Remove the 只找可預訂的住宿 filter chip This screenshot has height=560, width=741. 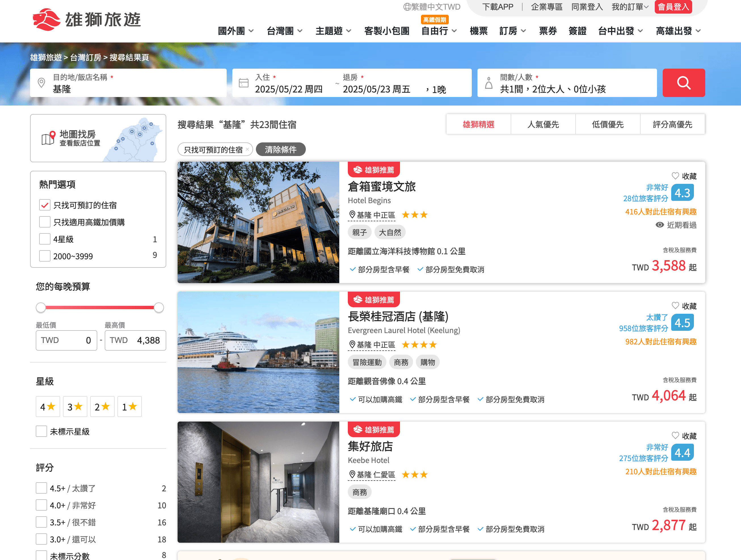247,150
